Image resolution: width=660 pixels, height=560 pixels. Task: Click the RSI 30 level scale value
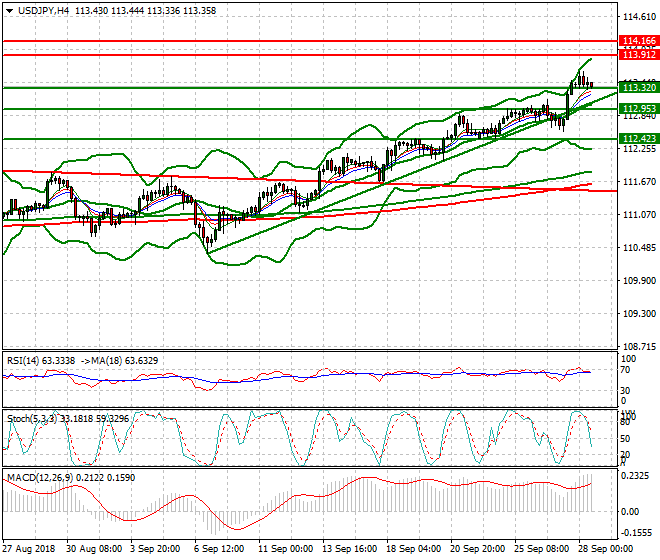(625, 390)
